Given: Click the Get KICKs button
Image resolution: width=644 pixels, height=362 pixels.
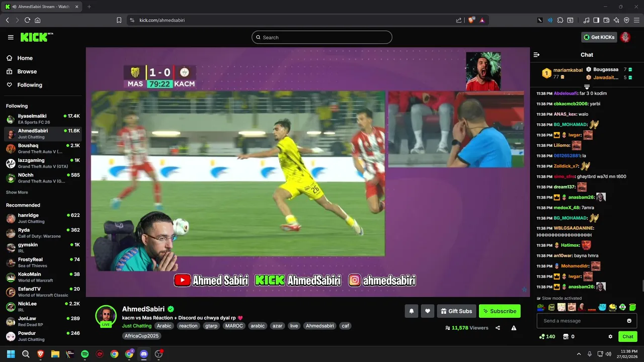Looking at the screenshot, I should coord(599,37).
